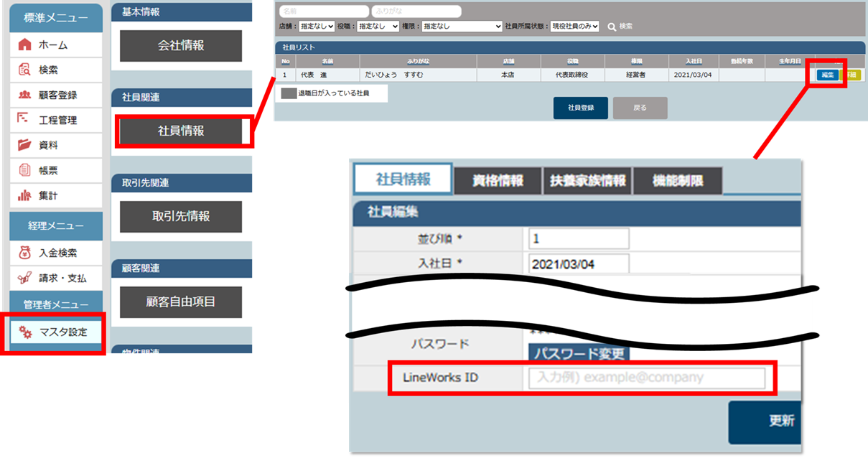
Task: Click the マスタ設定 gear icon
Action: [26, 332]
